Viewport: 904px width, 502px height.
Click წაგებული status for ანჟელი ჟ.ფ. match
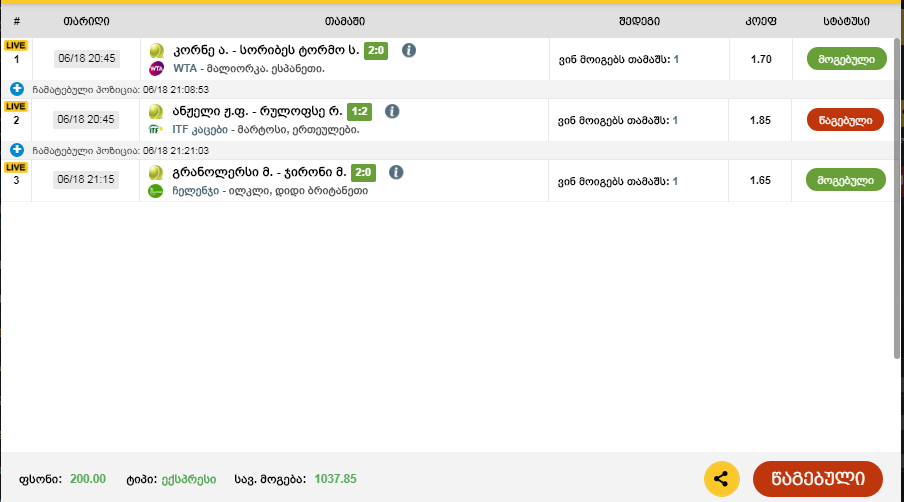pyautogui.click(x=845, y=120)
